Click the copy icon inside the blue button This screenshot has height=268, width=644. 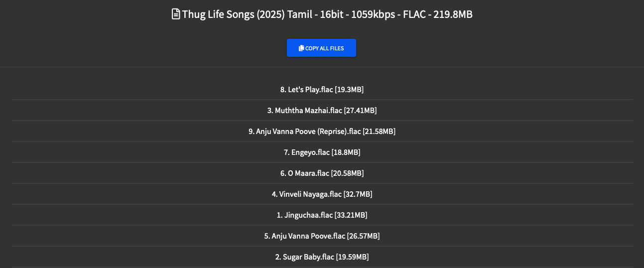[301, 48]
